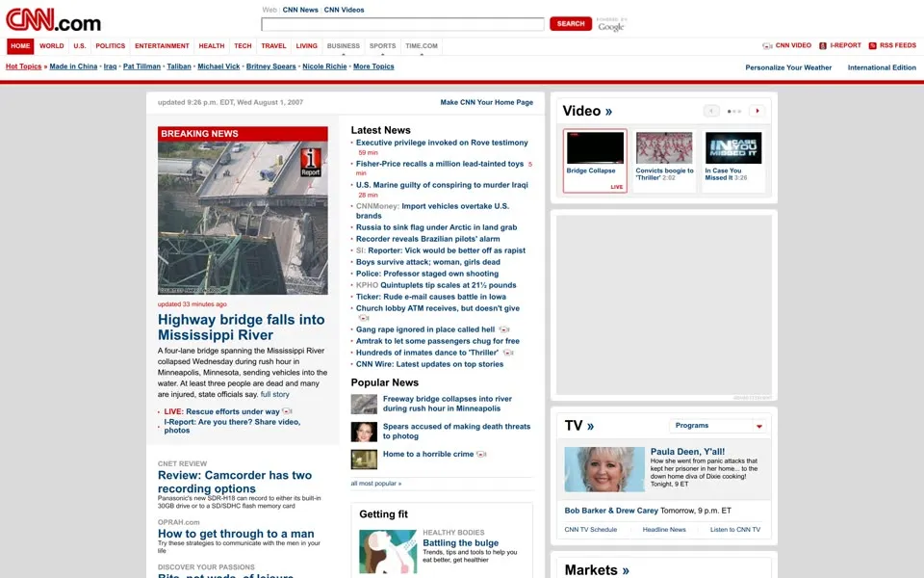Open the Markets section arrows heading
Image resolution: width=924 pixels, height=578 pixels.
pyautogui.click(x=626, y=570)
